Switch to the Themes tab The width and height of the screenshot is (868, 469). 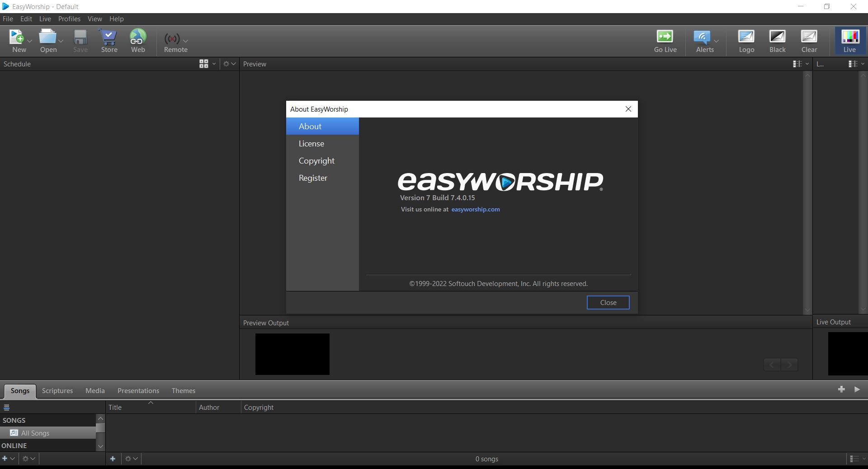tap(184, 391)
